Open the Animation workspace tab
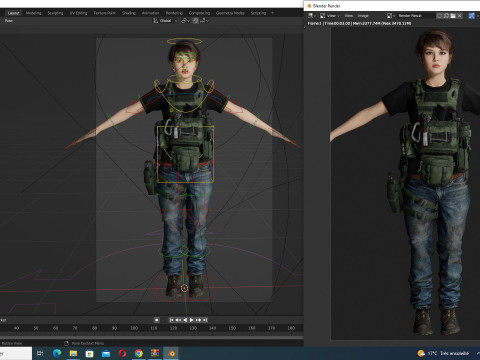Screen dimensions: 480x360 coord(150,13)
